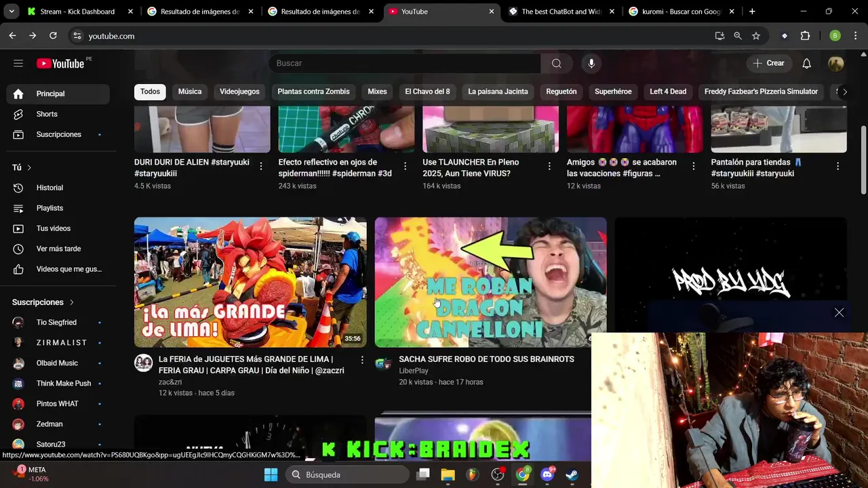868x488 pixels.
Task: Go to Principal in sidebar
Action: pyautogui.click(x=58, y=94)
